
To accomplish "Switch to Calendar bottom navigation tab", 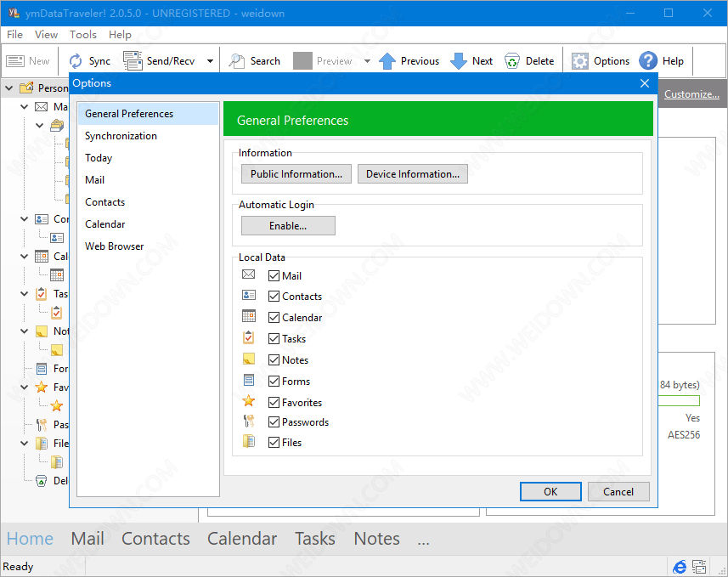I will (242, 539).
